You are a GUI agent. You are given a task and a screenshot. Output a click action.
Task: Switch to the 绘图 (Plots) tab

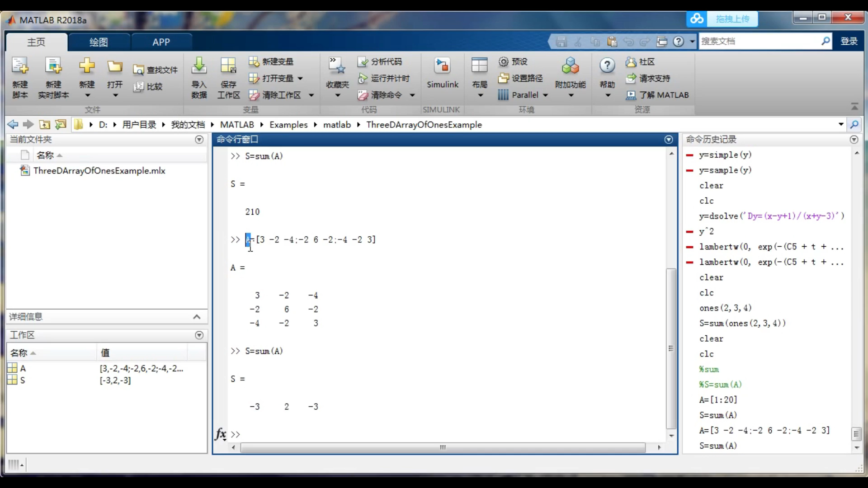pyautogui.click(x=98, y=41)
